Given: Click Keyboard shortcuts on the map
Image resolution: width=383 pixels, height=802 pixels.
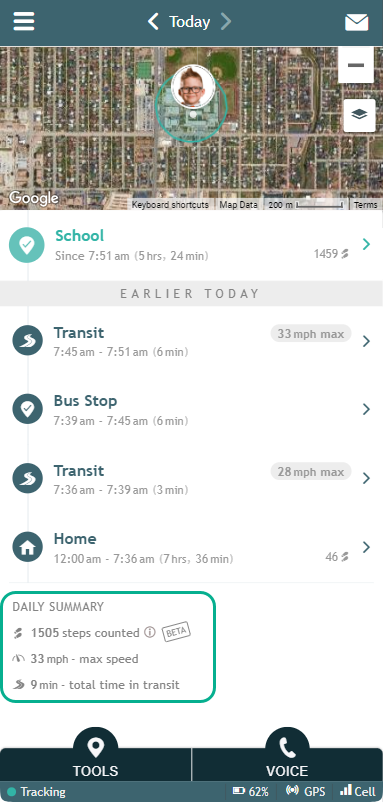Looking at the screenshot, I should tap(170, 205).
